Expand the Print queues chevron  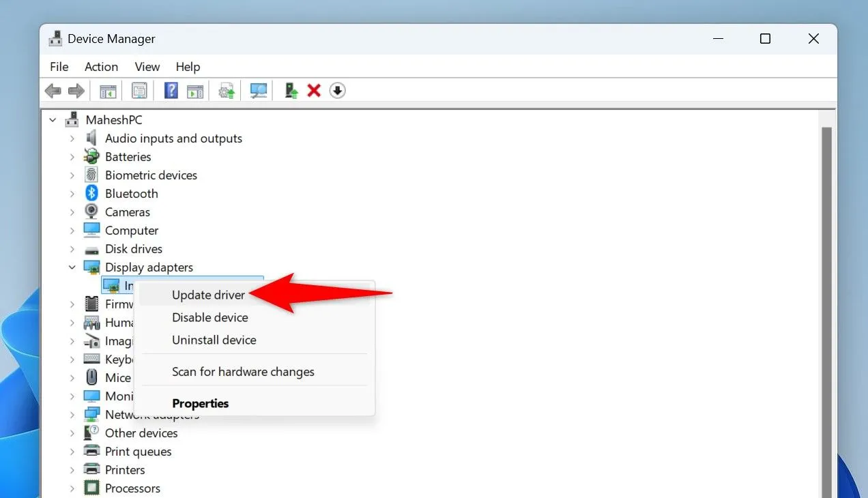72,452
